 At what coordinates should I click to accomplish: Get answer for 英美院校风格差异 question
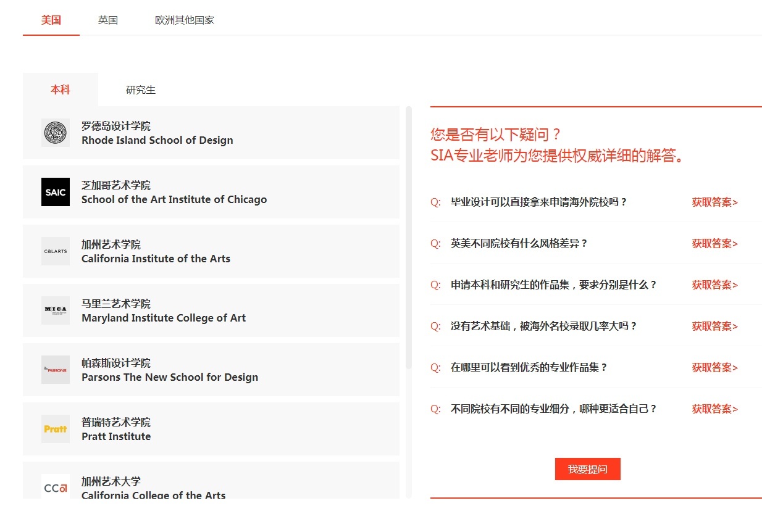714,244
